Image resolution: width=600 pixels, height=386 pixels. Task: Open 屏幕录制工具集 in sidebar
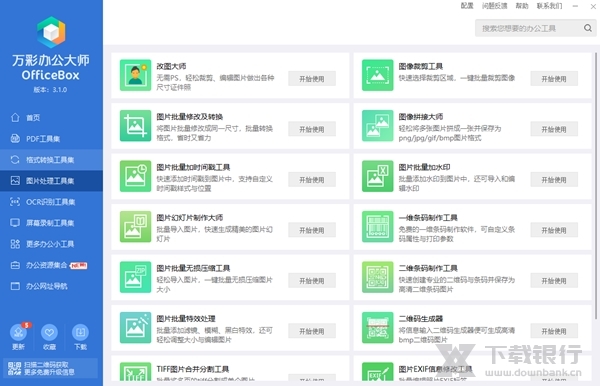tap(51, 223)
